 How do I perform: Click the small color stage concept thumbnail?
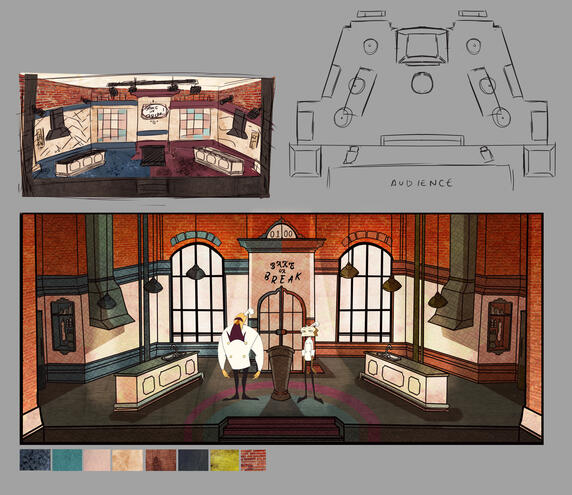146,135
